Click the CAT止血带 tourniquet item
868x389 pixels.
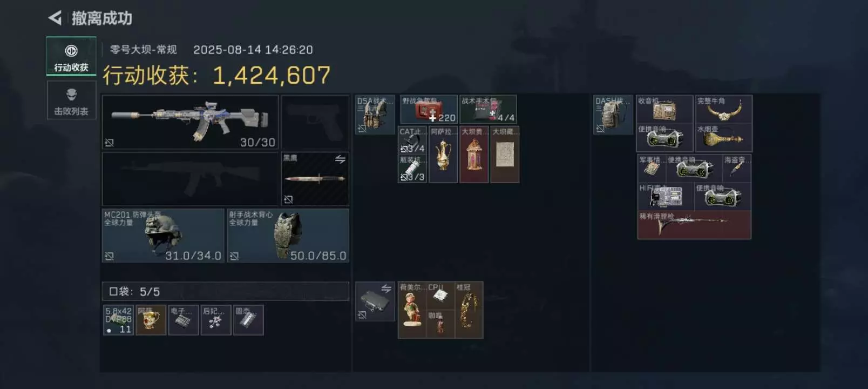(412, 140)
